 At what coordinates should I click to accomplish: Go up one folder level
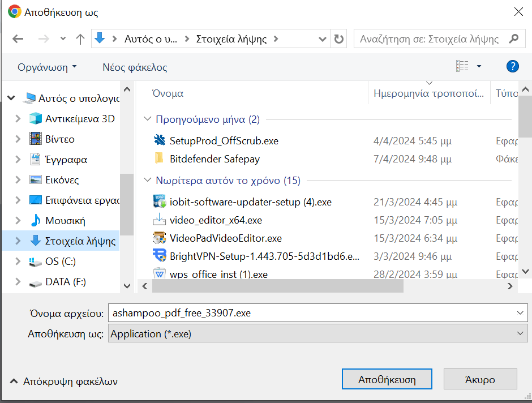pyautogui.click(x=80, y=39)
